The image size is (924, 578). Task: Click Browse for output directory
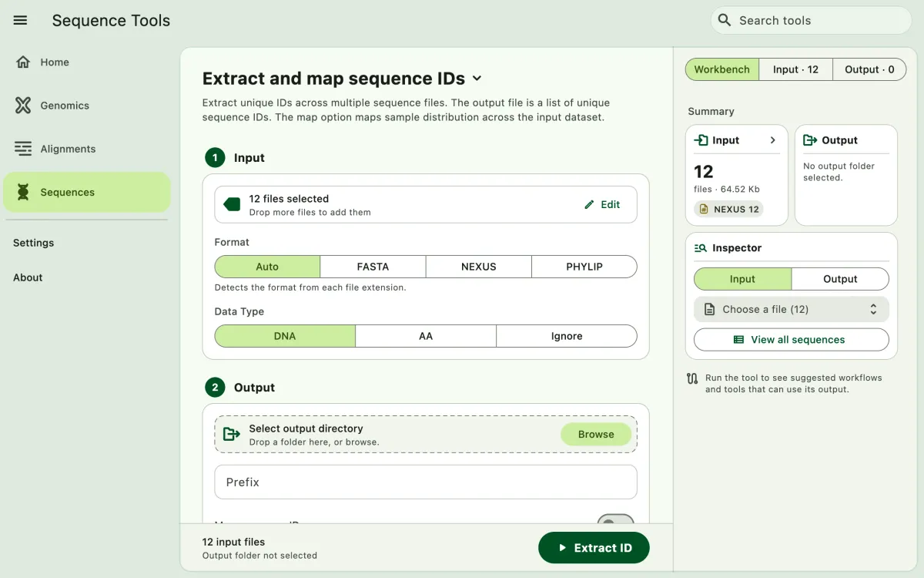click(x=596, y=435)
